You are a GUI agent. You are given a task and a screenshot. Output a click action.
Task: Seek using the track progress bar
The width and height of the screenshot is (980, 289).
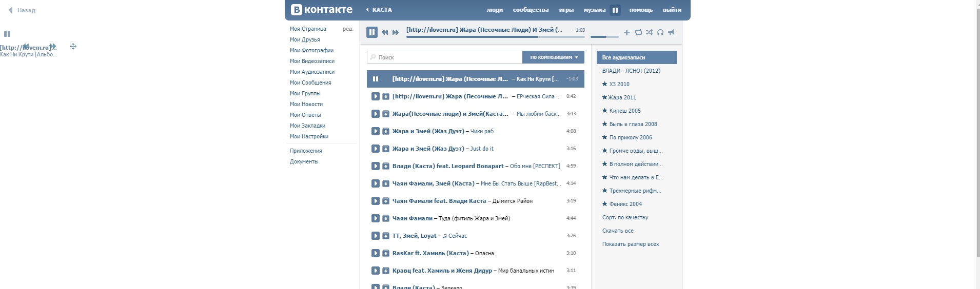(496, 37)
